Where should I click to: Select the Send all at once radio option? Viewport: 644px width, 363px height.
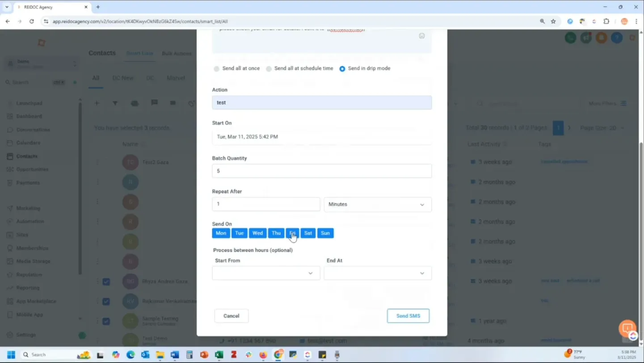[217, 69]
